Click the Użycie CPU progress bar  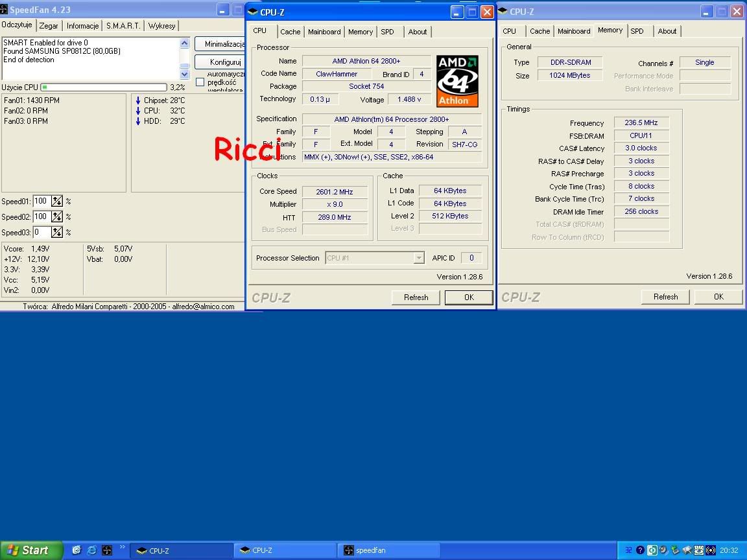coord(104,87)
